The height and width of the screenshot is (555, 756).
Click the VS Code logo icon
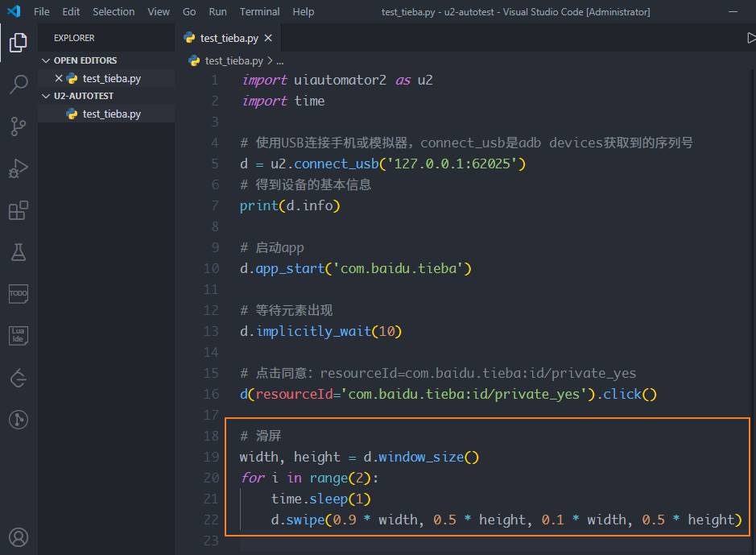(14, 11)
